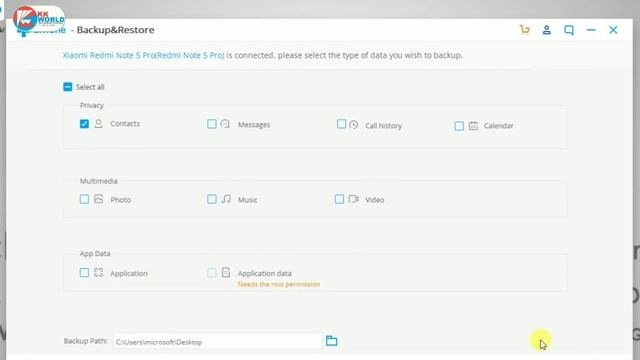Image resolution: width=640 pixels, height=360 pixels.
Task: Click the Music label
Action: (x=247, y=200)
